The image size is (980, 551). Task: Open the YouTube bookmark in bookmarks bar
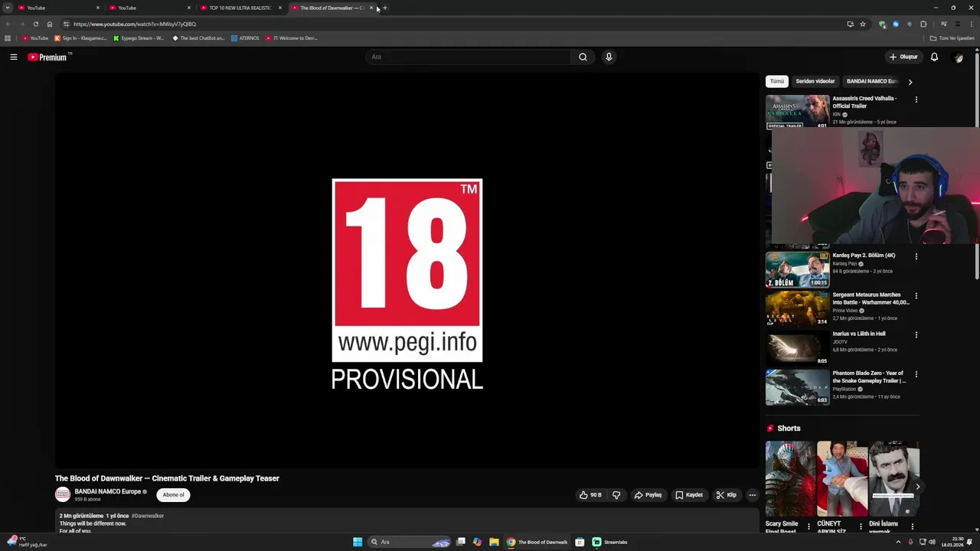pyautogui.click(x=35, y=38)
